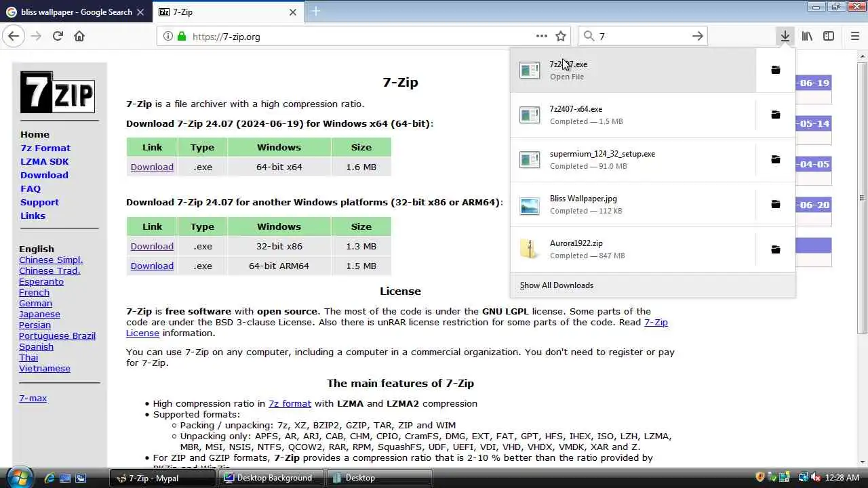Switch language to German
Screen dimensions: 868x488
(35, 303)
